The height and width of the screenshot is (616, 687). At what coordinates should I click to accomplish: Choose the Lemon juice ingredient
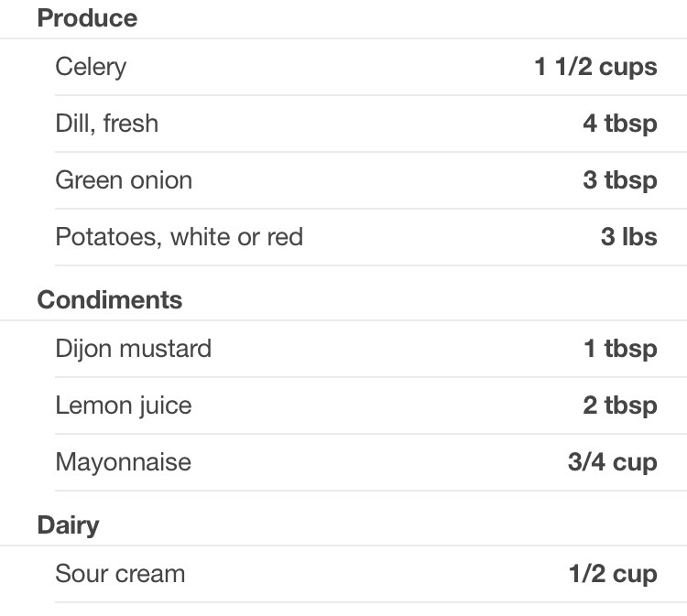(x=124, y=405)
